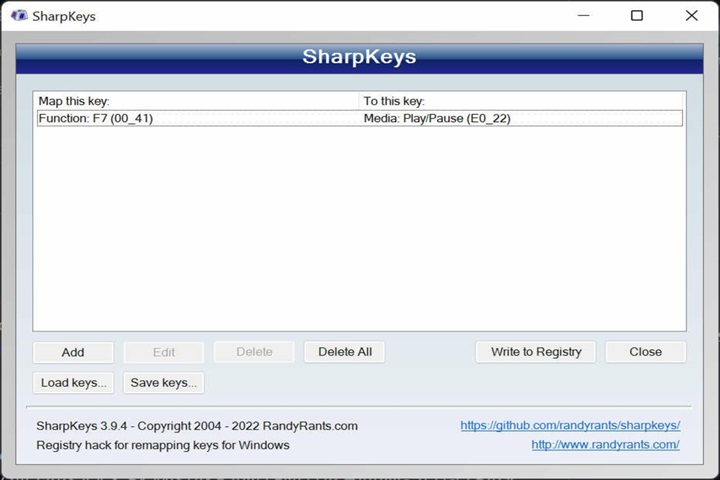720x480 pixels.
Task: Click the 'Map this key:' column header
Action: click(x=196, y=101)
